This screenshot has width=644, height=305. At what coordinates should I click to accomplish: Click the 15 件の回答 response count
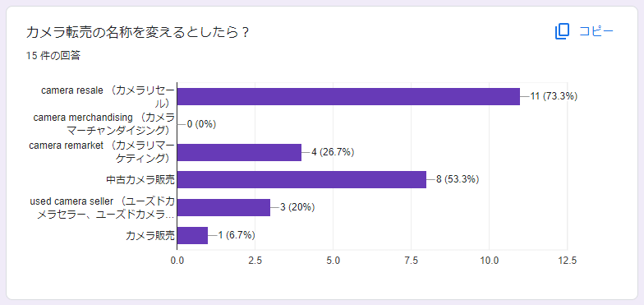pyautogui.click(x=53, y=56)
